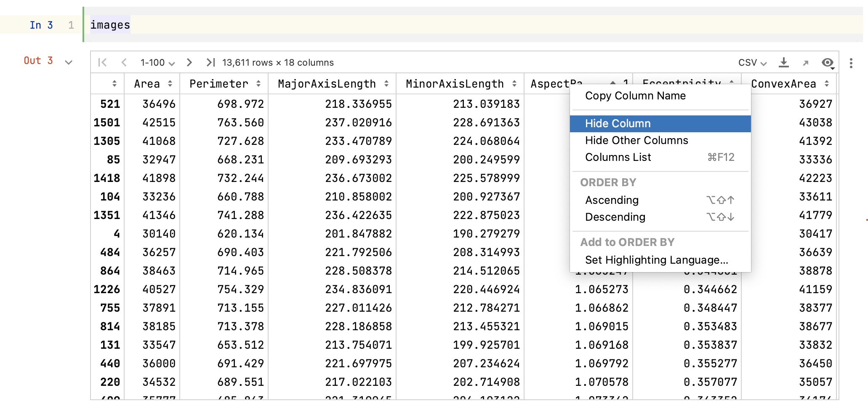Screen dimensions: 868x417
Task: Go to the first page of rows
Action: (102, 62)
